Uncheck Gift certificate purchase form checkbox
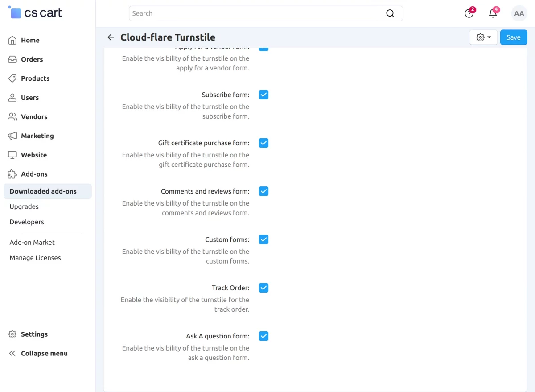The width and height of the screenshot is (535, 392). [263, 143]
